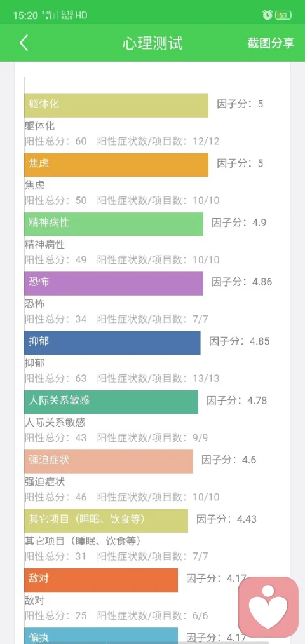Tap the 心理测试 page title

point(152,43)
